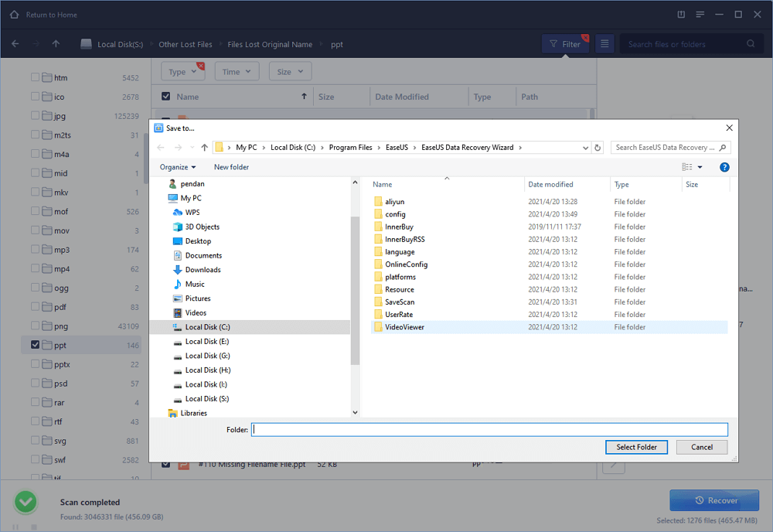
Task: Check the pdf file type checkbox
Action: pyautogui.click(x=36, y=307)
